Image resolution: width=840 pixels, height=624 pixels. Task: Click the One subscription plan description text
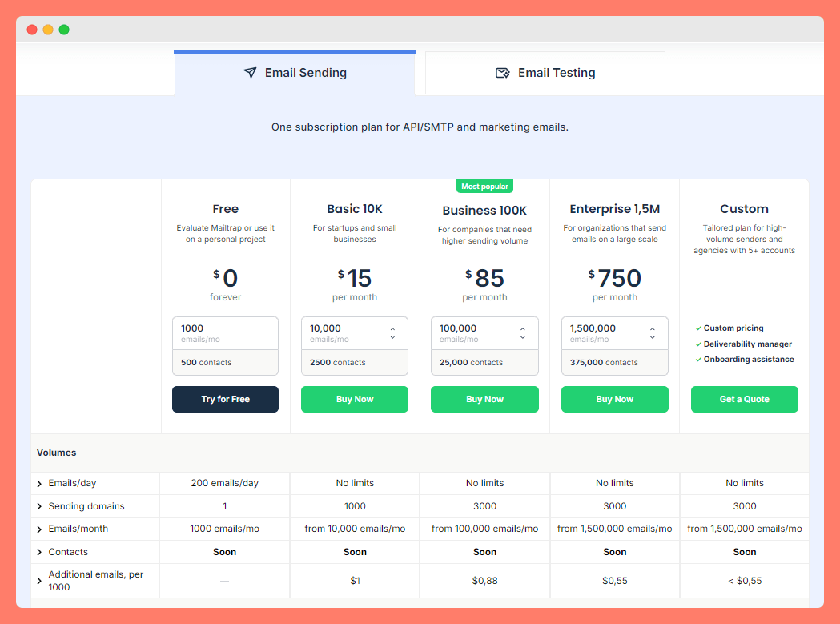coord(420,127)
